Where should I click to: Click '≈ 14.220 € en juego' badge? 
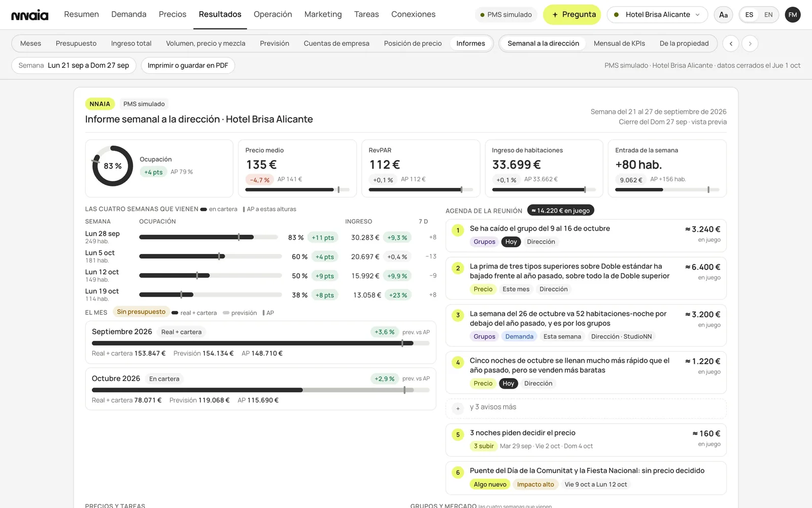click(560, 210)
